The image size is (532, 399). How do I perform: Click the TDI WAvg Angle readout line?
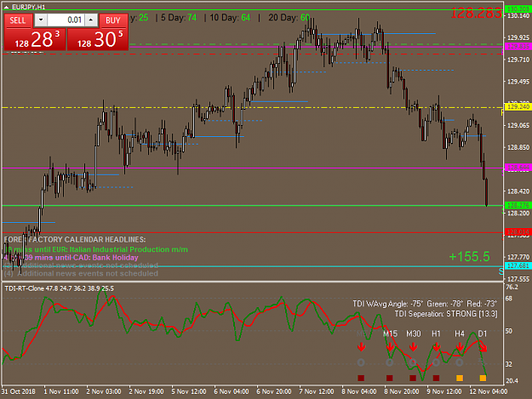425,304
